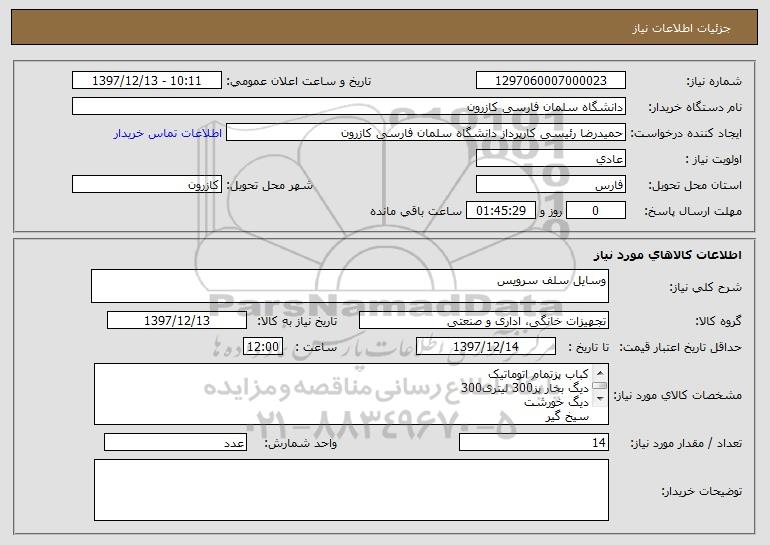The width and height of the screenshot is (770, 545).
Task: Click the header title جزئیات اطلاعات نیاز
Action: tap(681, 28)
